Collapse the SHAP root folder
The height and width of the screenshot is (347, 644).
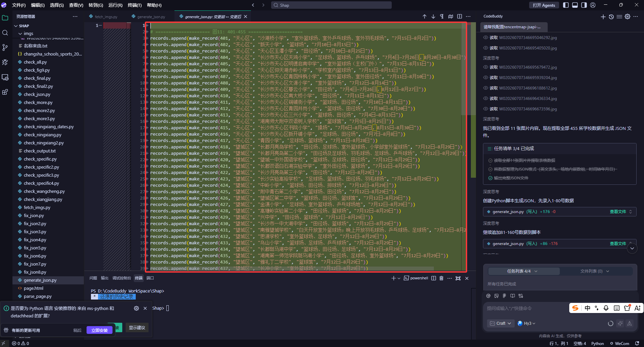[16, 26]
